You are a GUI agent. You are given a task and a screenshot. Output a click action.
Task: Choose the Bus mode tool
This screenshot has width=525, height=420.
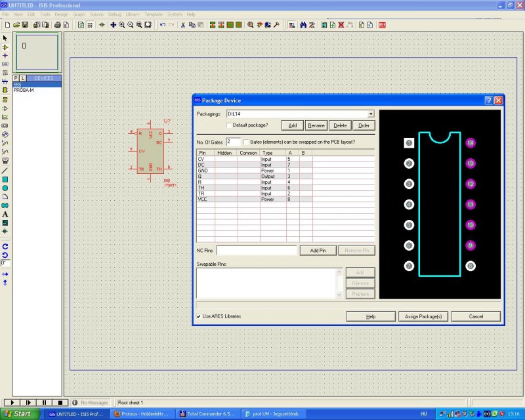(x=5, y=81)
